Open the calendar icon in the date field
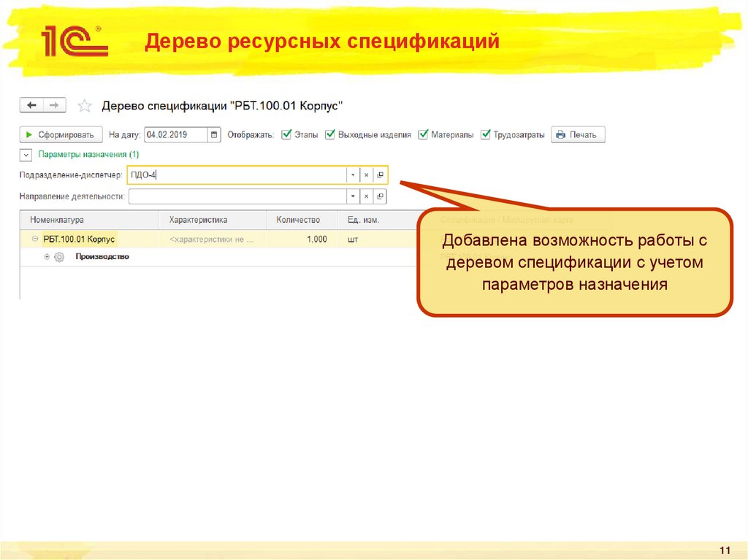The image size is (748, 560). coord(214,134)
